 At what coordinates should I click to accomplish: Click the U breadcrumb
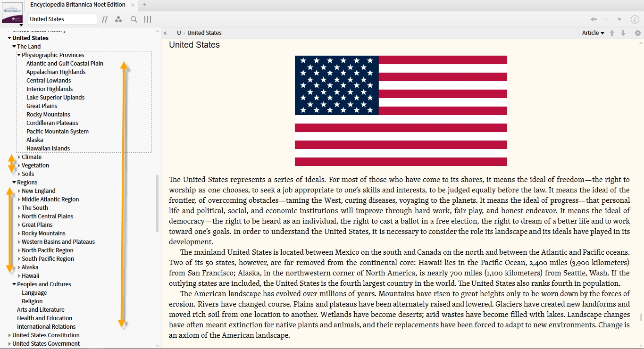coord(179,33)
